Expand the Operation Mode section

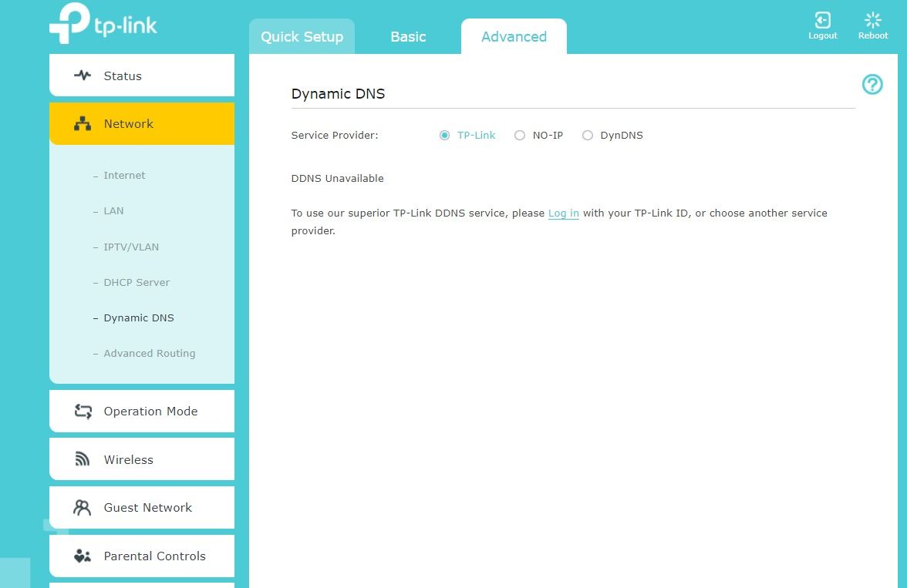(142, 411)
